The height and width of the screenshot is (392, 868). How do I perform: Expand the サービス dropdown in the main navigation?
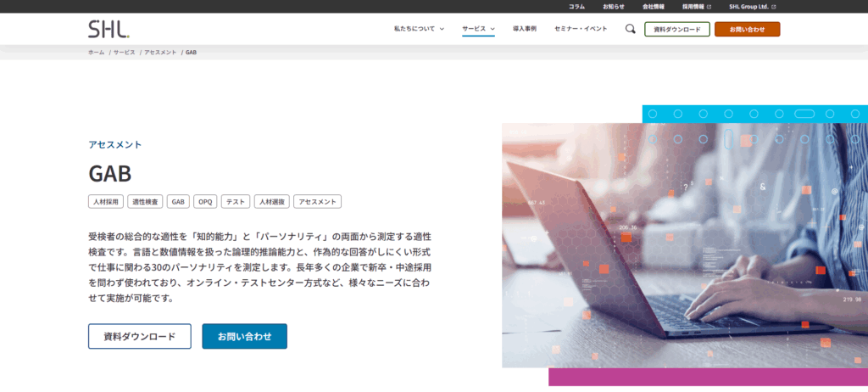pos(478,29)
